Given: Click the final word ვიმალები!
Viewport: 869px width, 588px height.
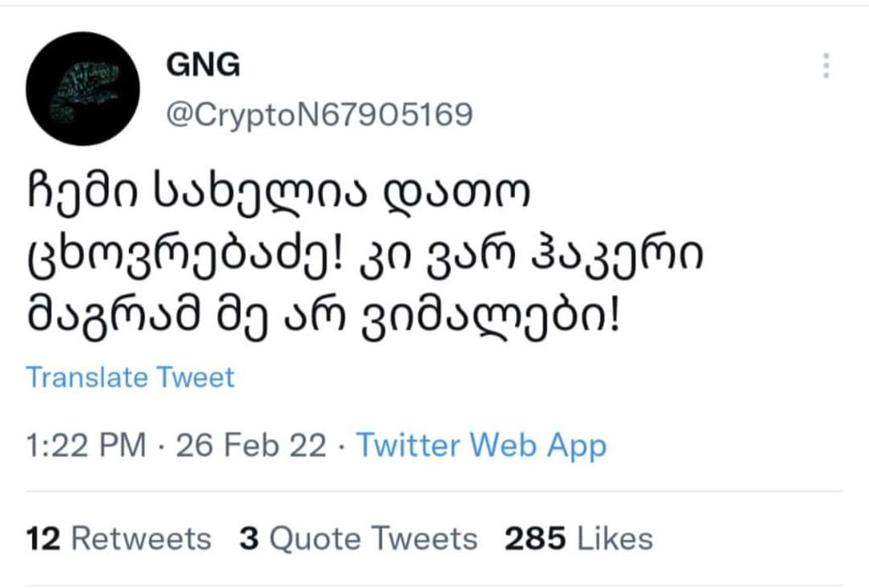Looking at the screenshot, I should click(x=491, y=320).
